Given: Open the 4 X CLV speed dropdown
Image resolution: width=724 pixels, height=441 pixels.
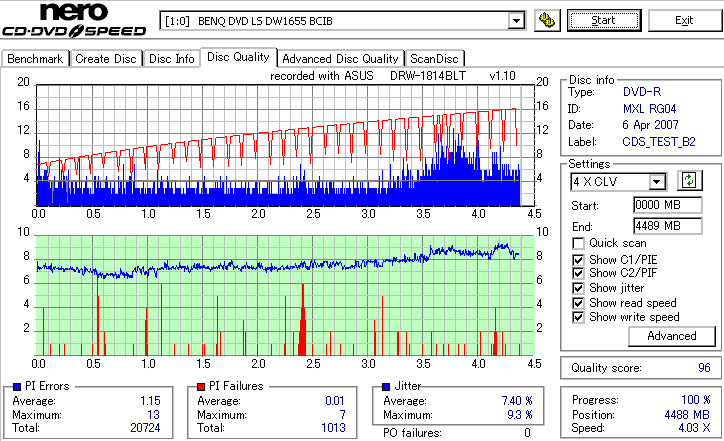Looking at the screenshot, I should click(656, 181).
